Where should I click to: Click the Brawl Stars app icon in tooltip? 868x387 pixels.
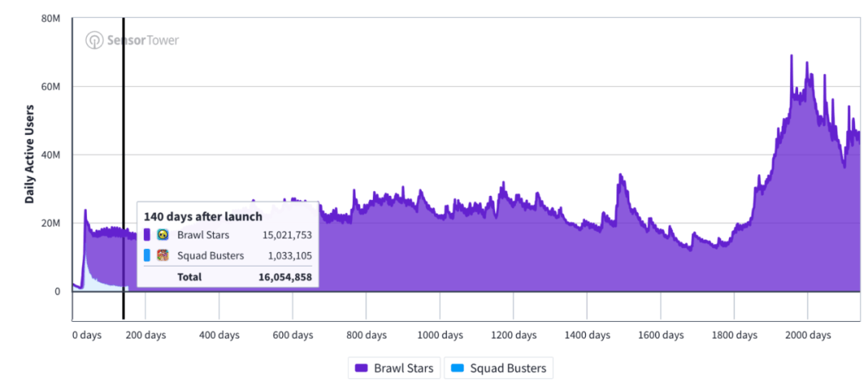point(162,235)
